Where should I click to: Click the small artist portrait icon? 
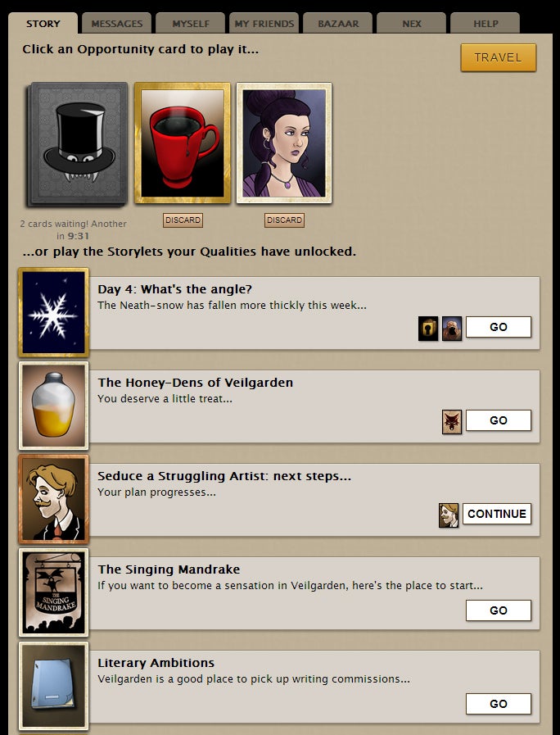click(x=449, y=515)
